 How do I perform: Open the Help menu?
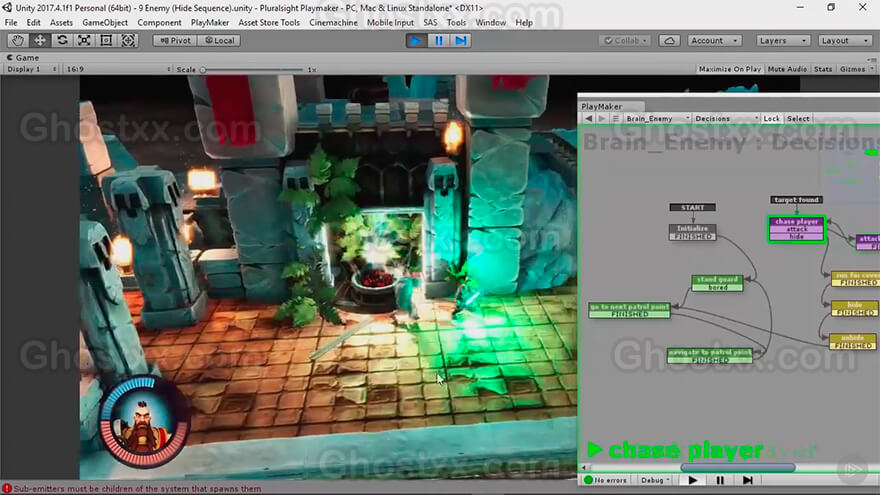524,22
